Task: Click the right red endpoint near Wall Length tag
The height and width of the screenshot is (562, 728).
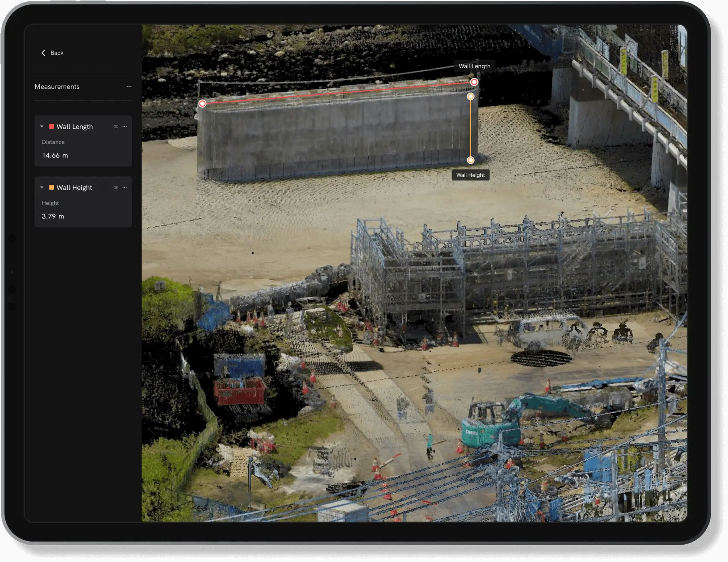Action: coord(474,82)
